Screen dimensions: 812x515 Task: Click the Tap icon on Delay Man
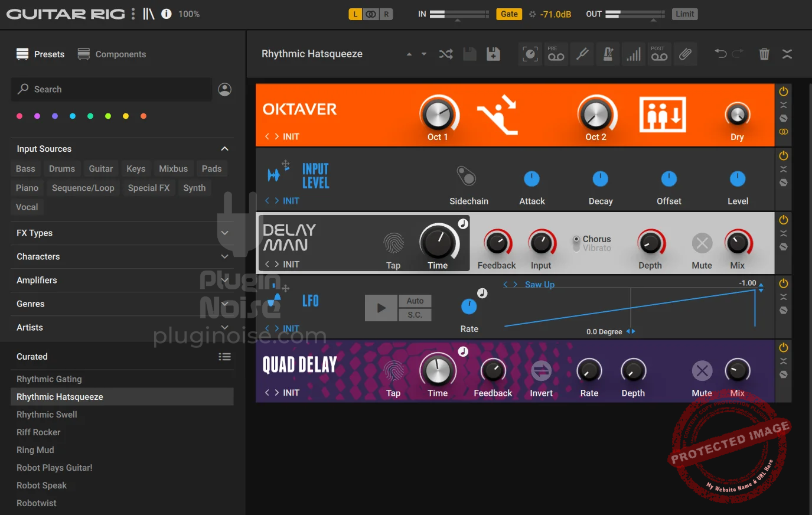point(393,243)
